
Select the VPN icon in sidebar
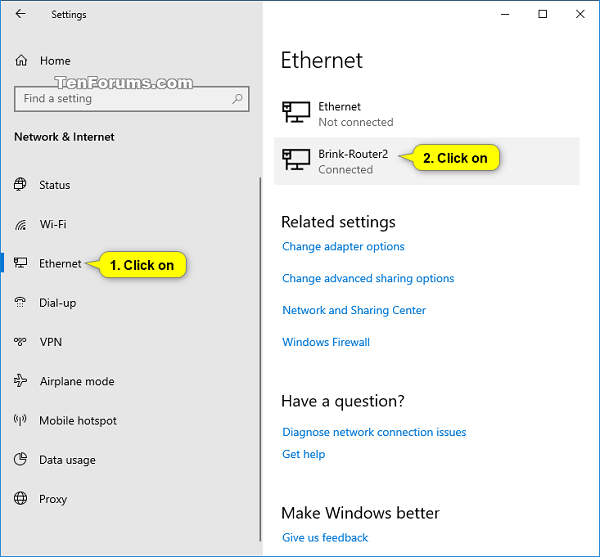point(21,342)
